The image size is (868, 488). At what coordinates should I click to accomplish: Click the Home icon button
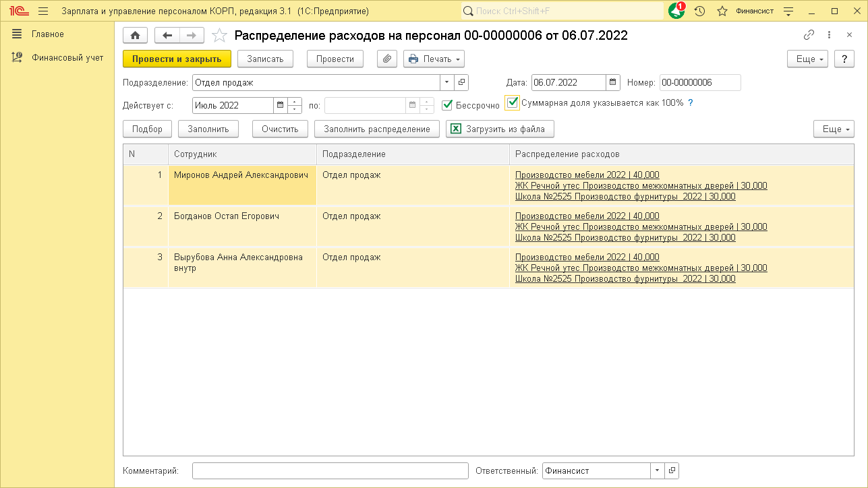136,36
